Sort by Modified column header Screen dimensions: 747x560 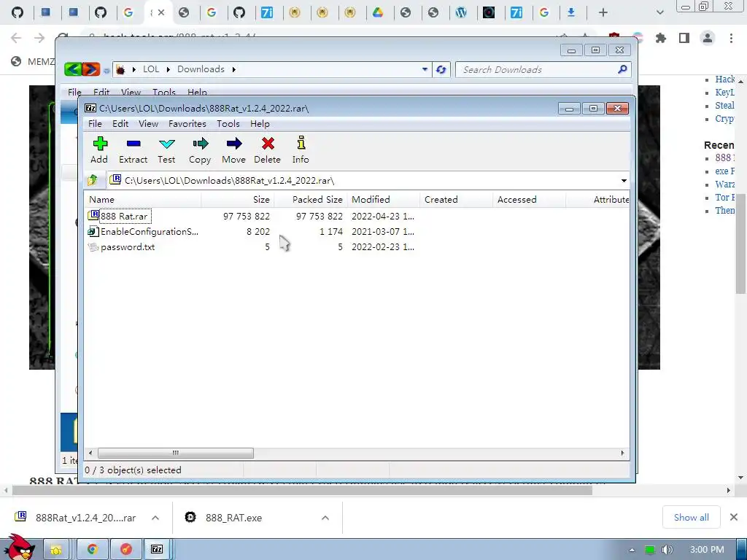coord(384,200)
